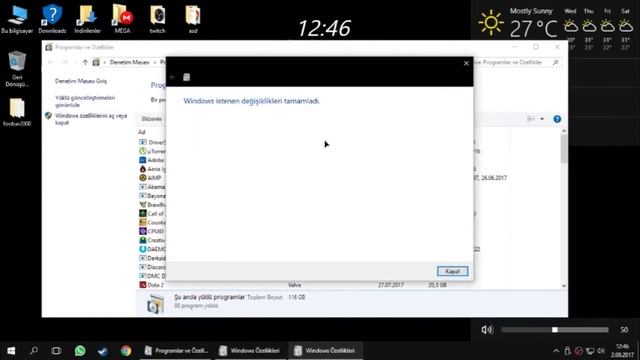Open the Downloads desktop shortcut

click(x=52, y=20)
